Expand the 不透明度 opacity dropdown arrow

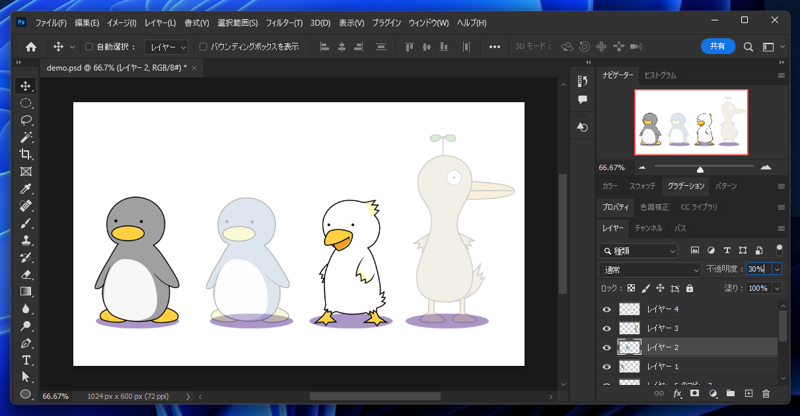pyautogui.click(x=776, y=270)
